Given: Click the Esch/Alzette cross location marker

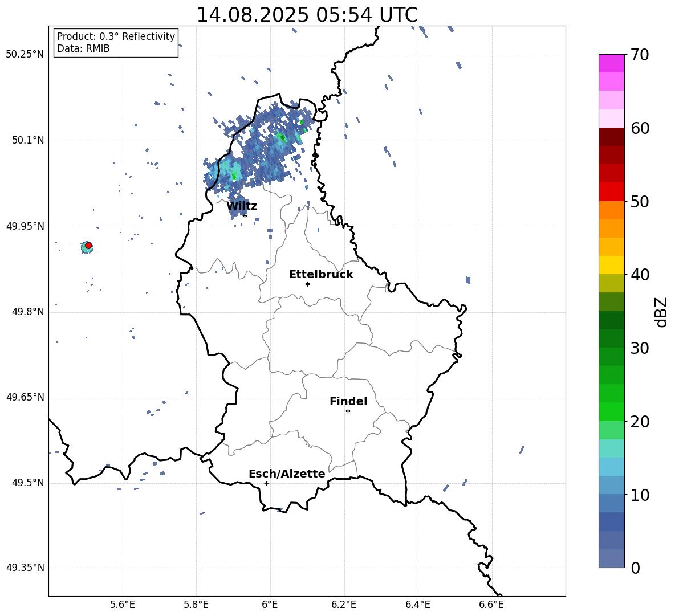Looking at the screenshot, I should pos(266,483).
